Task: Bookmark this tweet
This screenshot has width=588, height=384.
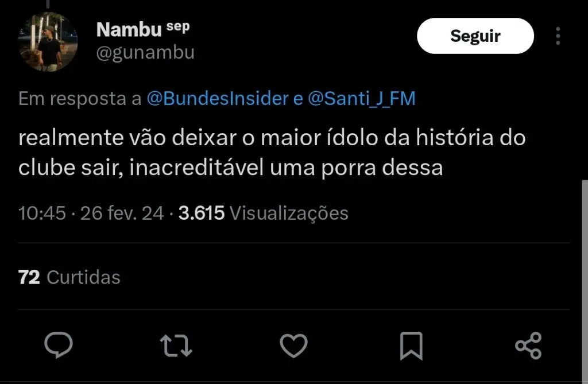Action: click(411, 345)
